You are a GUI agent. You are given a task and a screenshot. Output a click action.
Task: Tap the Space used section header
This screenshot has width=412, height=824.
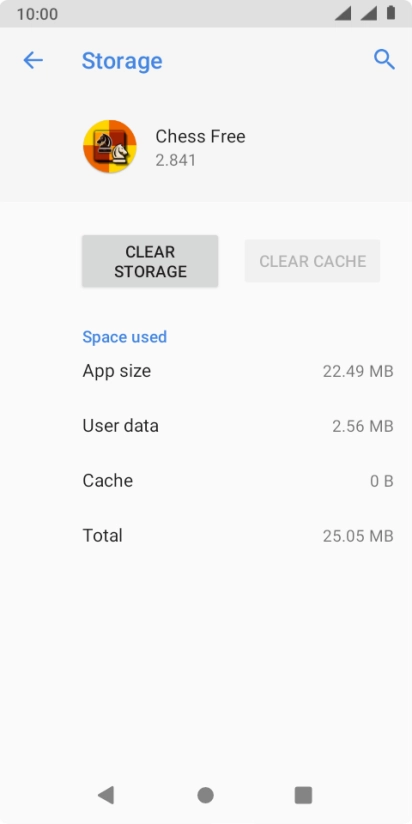(125, 337)
